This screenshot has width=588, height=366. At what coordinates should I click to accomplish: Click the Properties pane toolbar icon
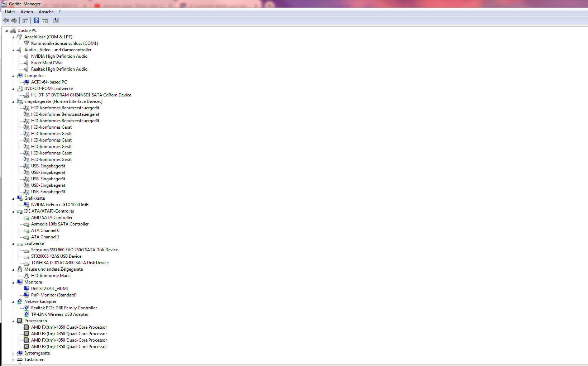tap(45, 20)
